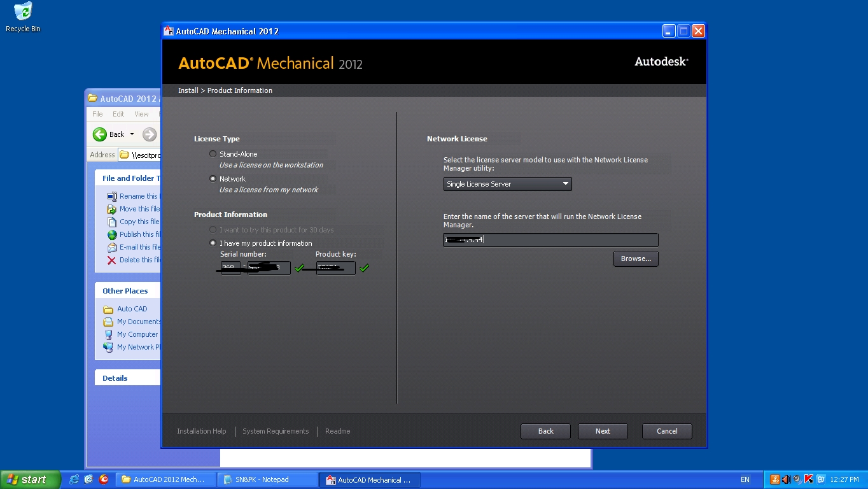Click the Explorer Back arrow icon
The height and width of the screenshot is (489, 868).
tap(100, 134)
